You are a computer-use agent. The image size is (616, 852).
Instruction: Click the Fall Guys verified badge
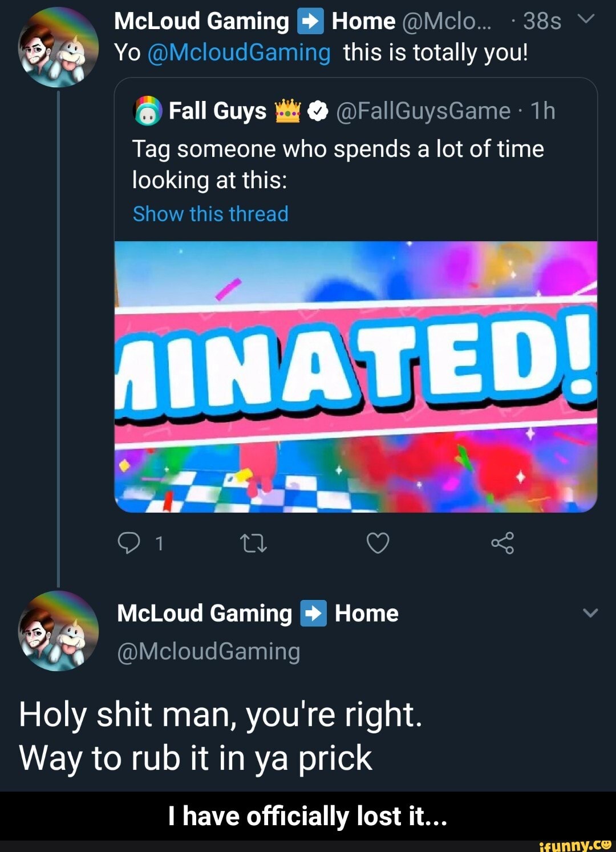tap(318, 112)
